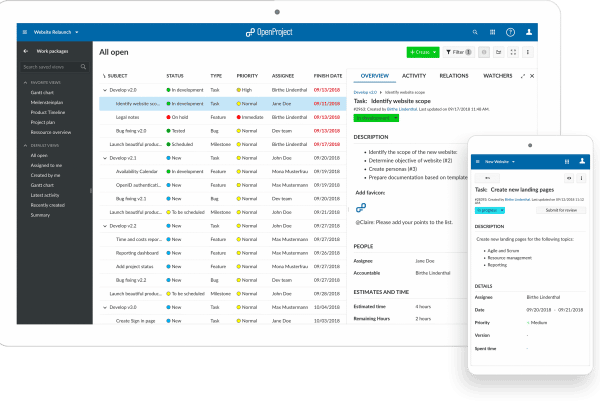Open the Created by me view
This screenshot has height=403, width=600.
pos(45,175)
